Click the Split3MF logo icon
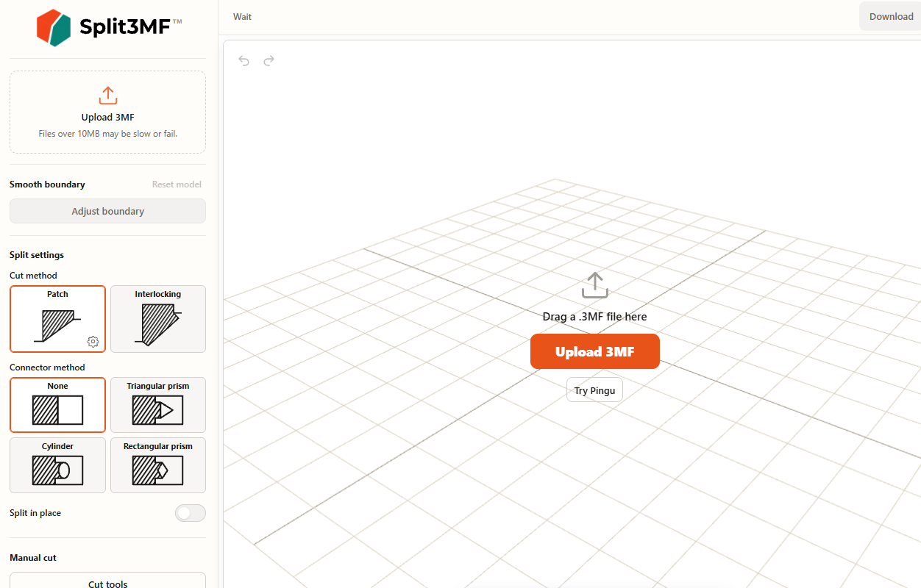Viewport: 921px width, 588px height. click(x=54, y=28)
